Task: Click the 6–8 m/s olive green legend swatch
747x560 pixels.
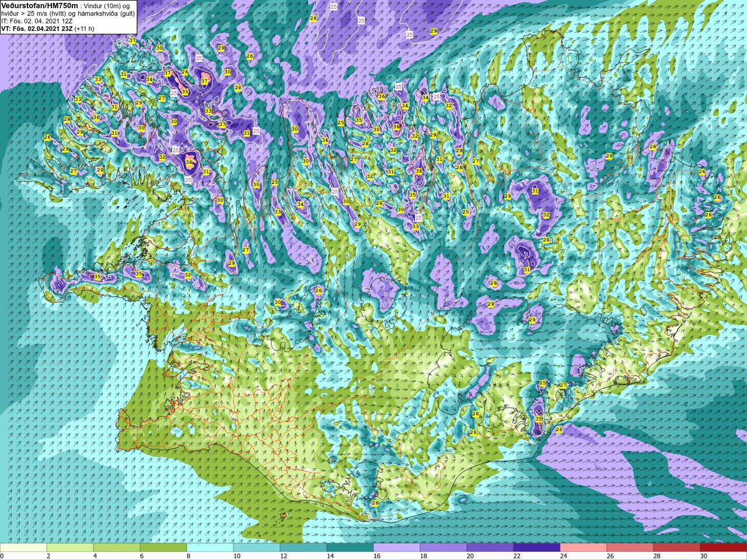Action: [x=163, y=548]
